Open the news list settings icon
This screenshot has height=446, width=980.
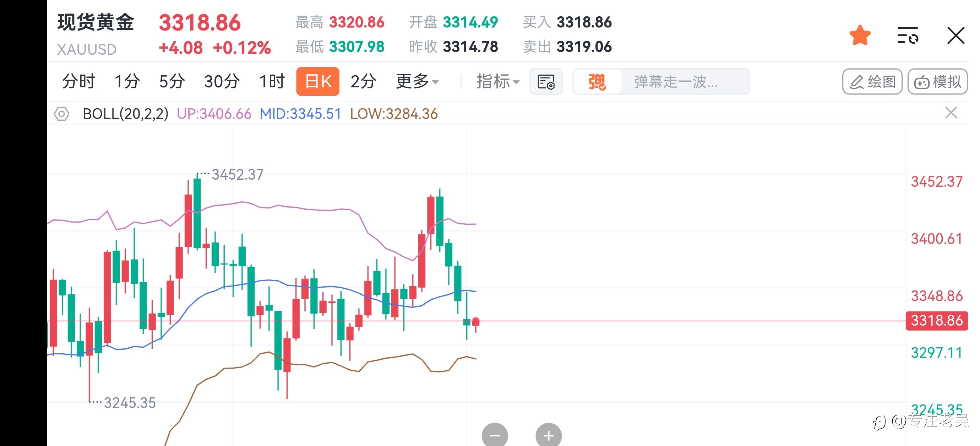[x=546, y=81]
